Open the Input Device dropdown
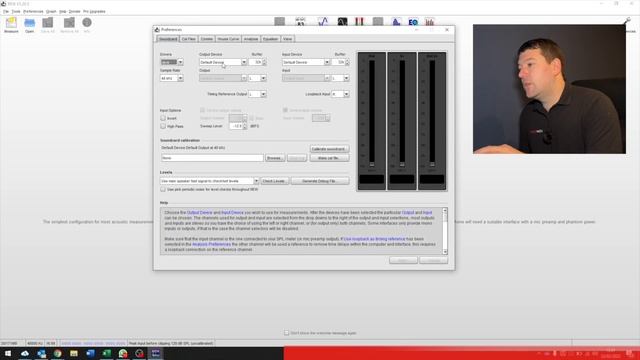Viewport: 640px width, 360px height. (306, 62)
